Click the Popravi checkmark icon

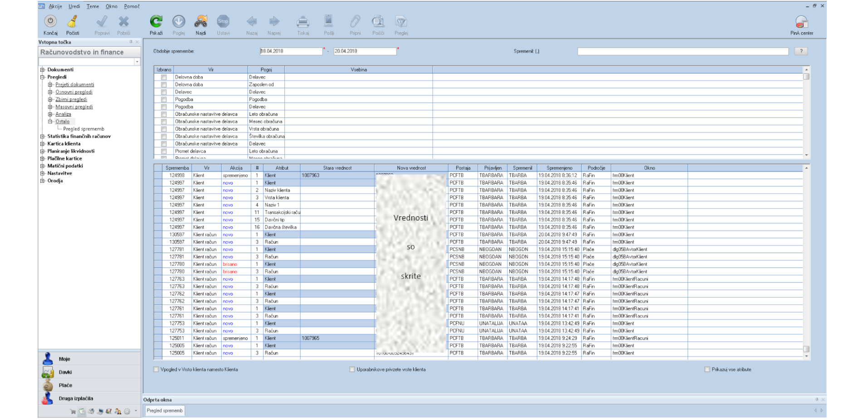click(x=102, y=21)
